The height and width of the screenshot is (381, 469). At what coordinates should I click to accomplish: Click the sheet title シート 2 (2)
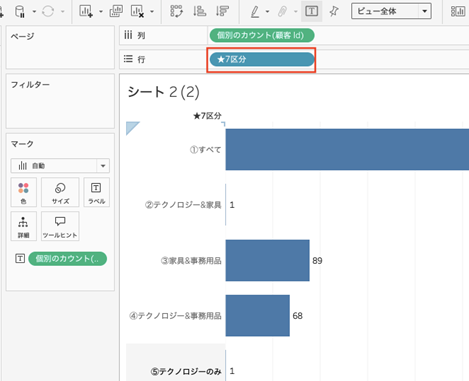164,92
